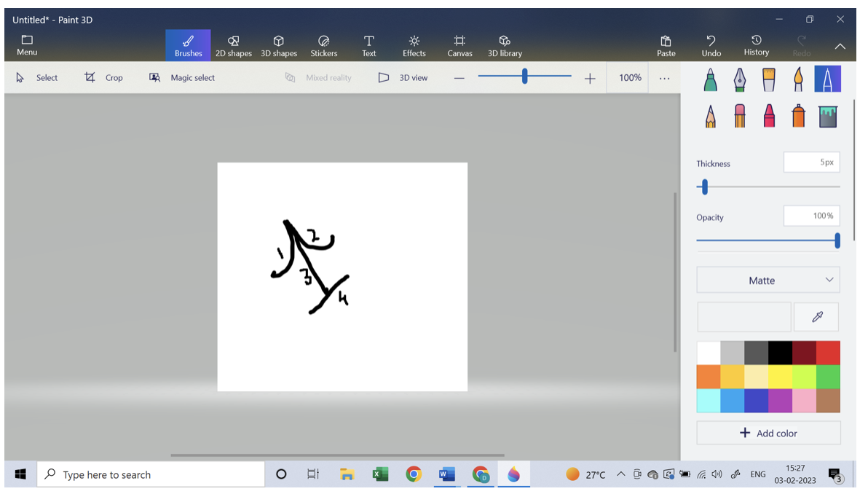Enable the Crop tool
The height and width of the screenshot is (494, 868).
click(x=103, y=78)
